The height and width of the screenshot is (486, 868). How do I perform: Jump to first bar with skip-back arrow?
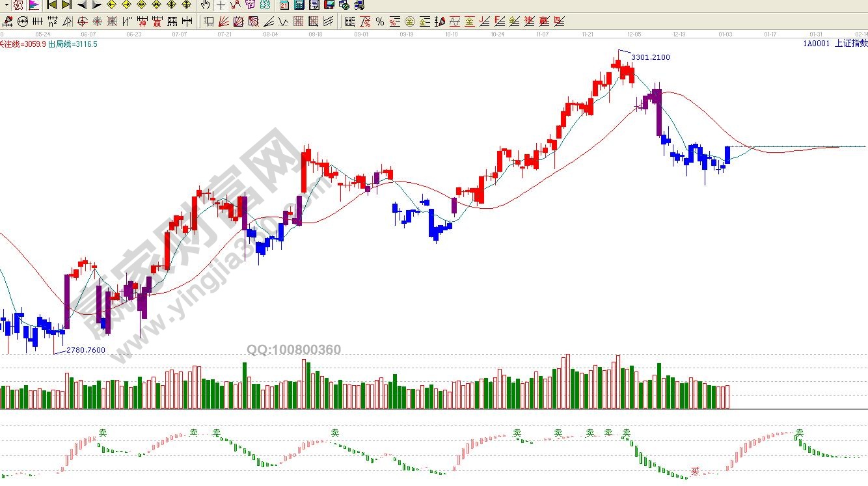click(51, 5)
